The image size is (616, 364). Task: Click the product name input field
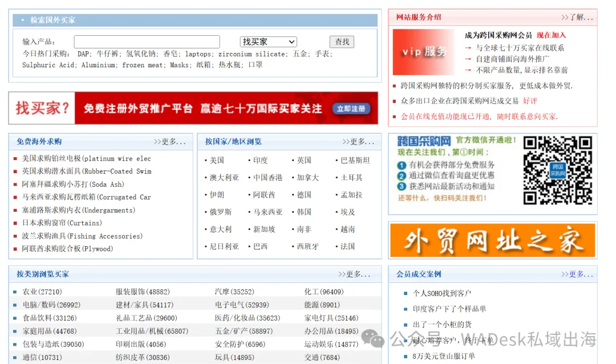[x=147, y=42]
